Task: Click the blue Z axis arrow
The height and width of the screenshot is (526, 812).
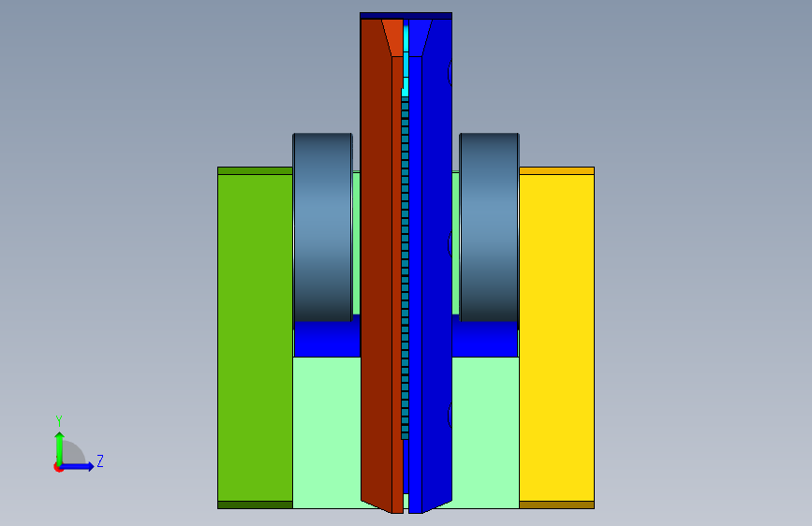Action: [x=78, y=466]
